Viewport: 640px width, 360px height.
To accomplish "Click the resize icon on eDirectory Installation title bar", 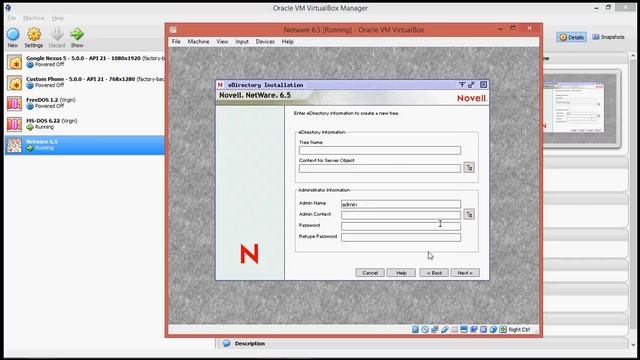I will [x=471, y=85].
